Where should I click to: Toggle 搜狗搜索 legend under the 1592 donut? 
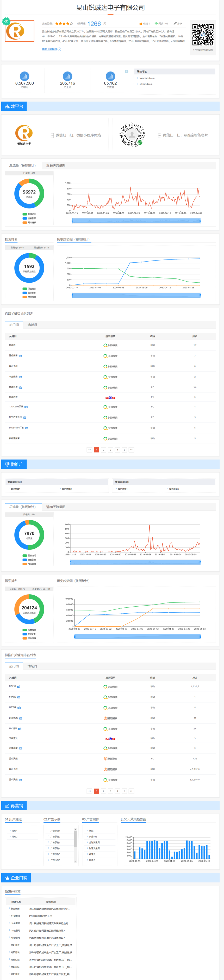click(x=29, y=297)
